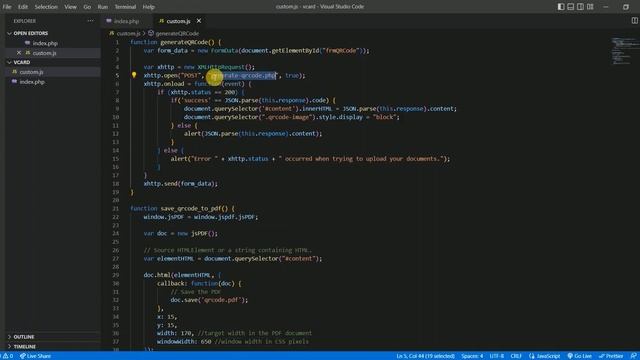Toggle the secondary side bar layout icon
Viewport: 640px width, 360px height.
click(580, 7)
